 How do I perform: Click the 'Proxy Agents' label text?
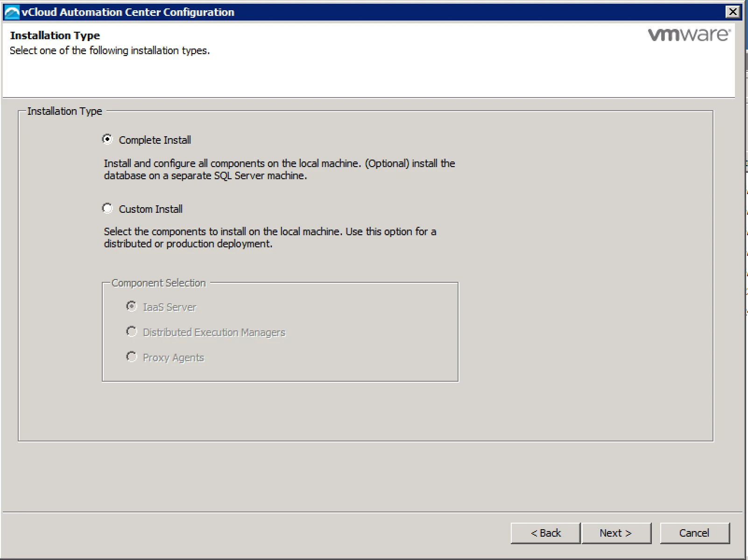click(x=173, y=357)
